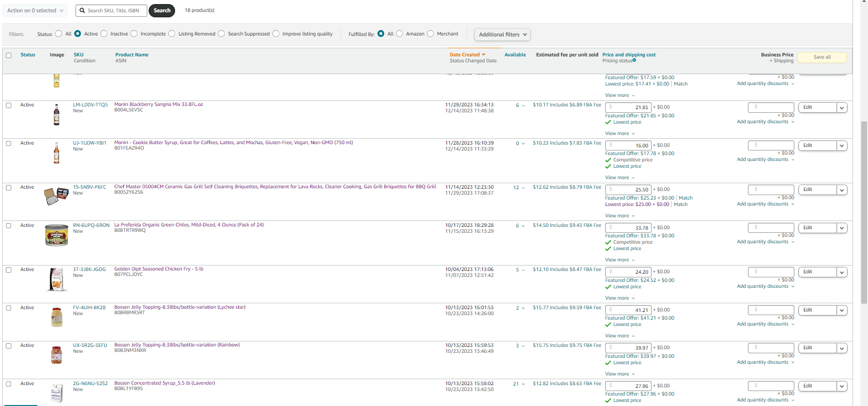The height and width of the screenshot is (406, 868).
Task: Expand View more for Golden Dipt Chicken Fry
Action: [x=620, y=298]
